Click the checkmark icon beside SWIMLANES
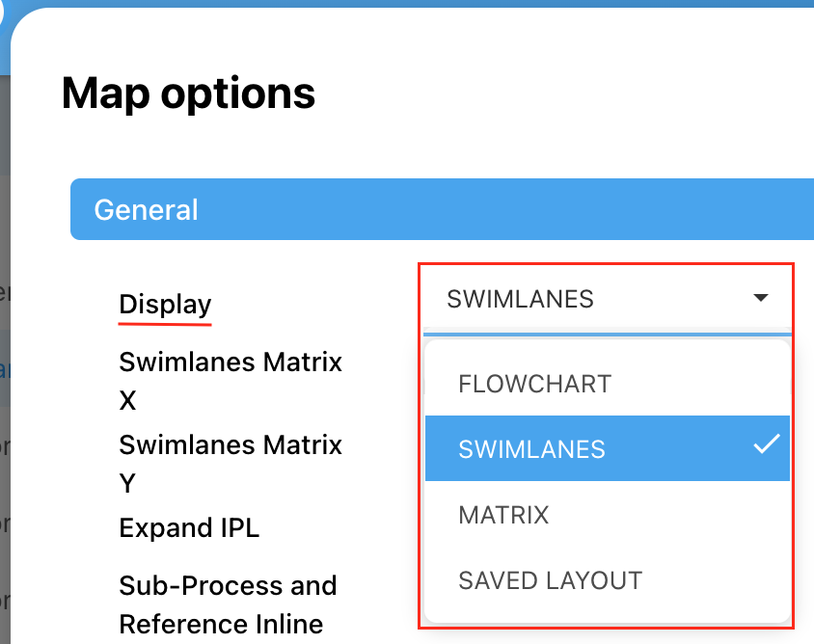 tap(767, 444)
